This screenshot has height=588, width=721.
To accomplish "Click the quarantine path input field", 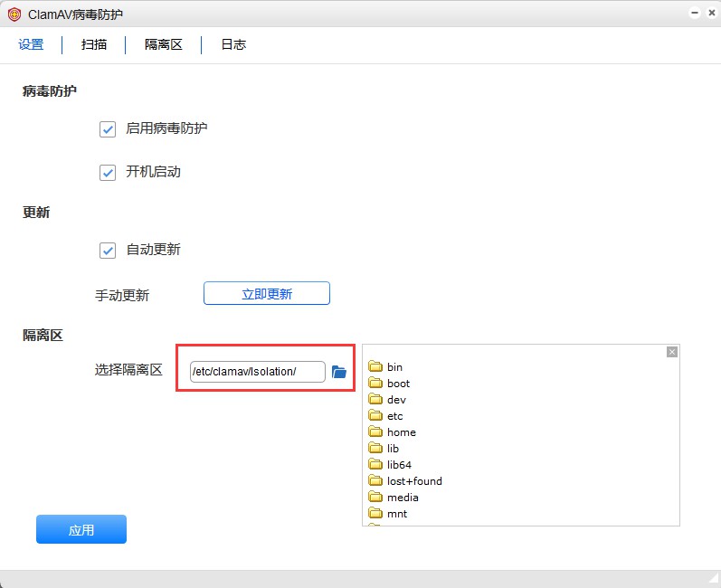I will [257, 372].
